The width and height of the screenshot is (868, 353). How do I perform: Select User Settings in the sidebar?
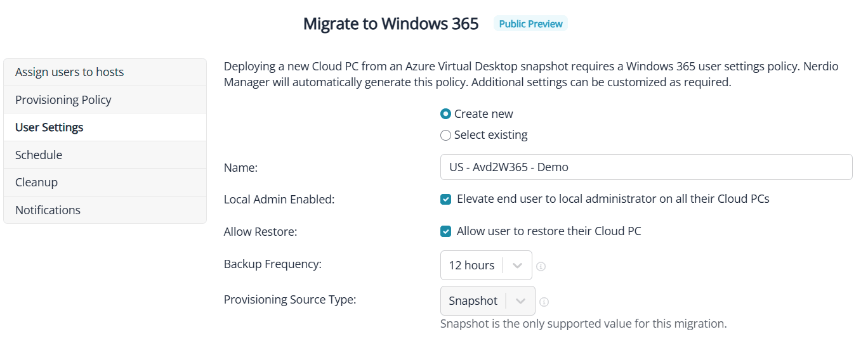pyautogui.click(x=105, y=127)
